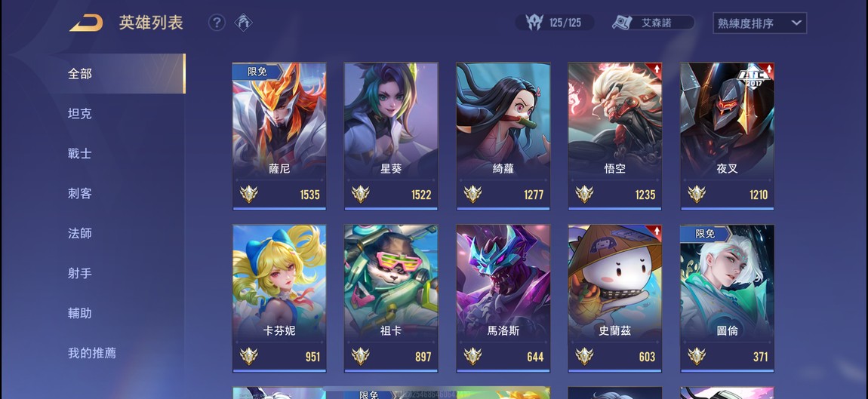Image resolution: width=868 pixels, height=399 pixels.
Task: Open the 綺蘿 hero card
Action: pos(503,136)
